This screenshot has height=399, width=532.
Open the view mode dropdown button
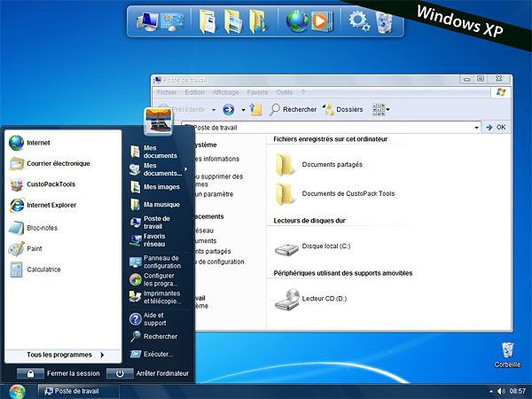(x=380, y=109)
